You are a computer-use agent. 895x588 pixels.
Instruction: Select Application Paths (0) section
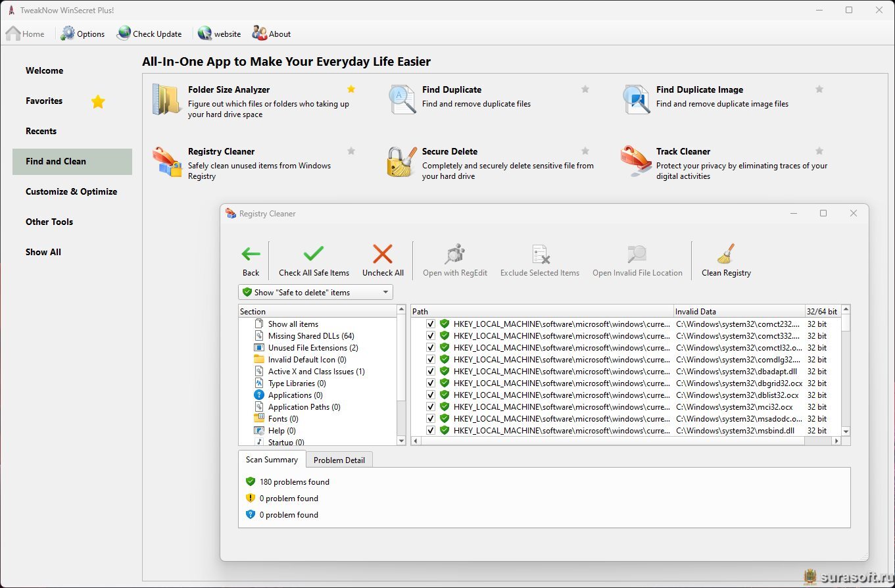point(304,406)
